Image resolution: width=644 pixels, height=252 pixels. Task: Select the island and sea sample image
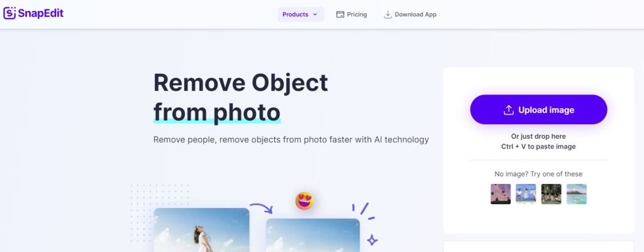(x=577, y=194)
